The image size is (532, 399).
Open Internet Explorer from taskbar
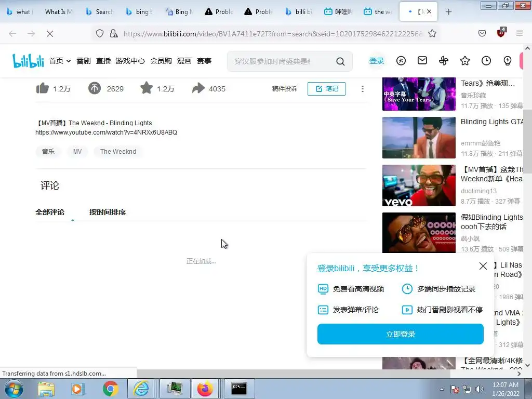coord(141,389)
